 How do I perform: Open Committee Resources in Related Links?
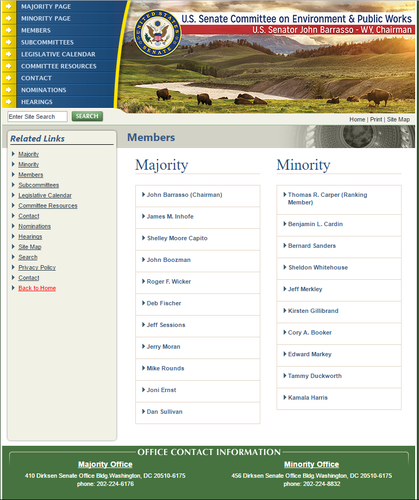click(x=48, y=206)
